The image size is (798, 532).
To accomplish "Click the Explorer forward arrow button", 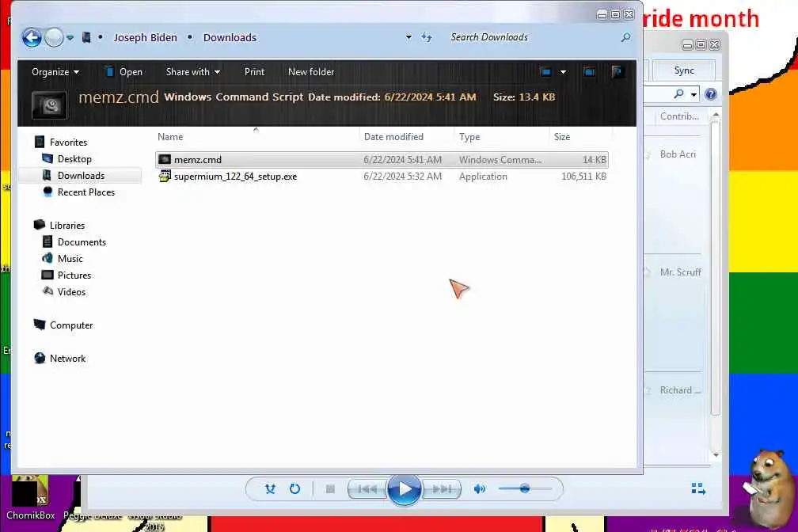I will 54,38.
